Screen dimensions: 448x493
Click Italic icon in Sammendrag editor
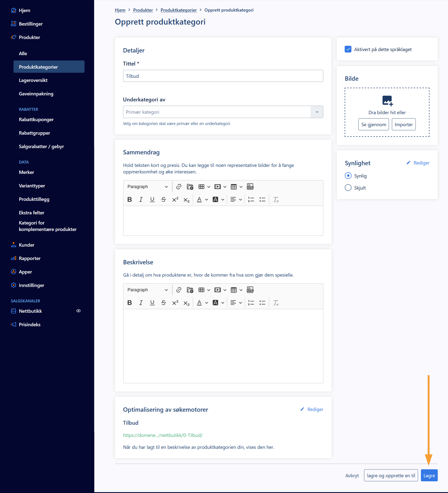coord(141,200)
